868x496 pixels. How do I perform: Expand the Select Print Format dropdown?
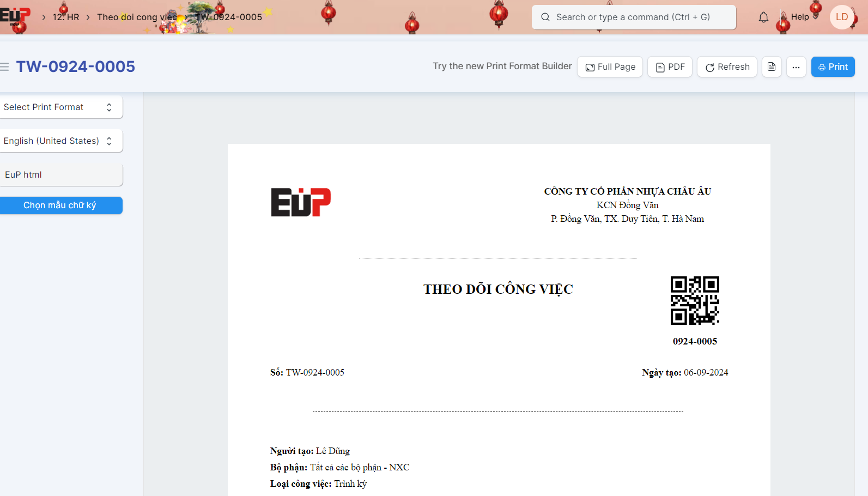tap(59, 107)
